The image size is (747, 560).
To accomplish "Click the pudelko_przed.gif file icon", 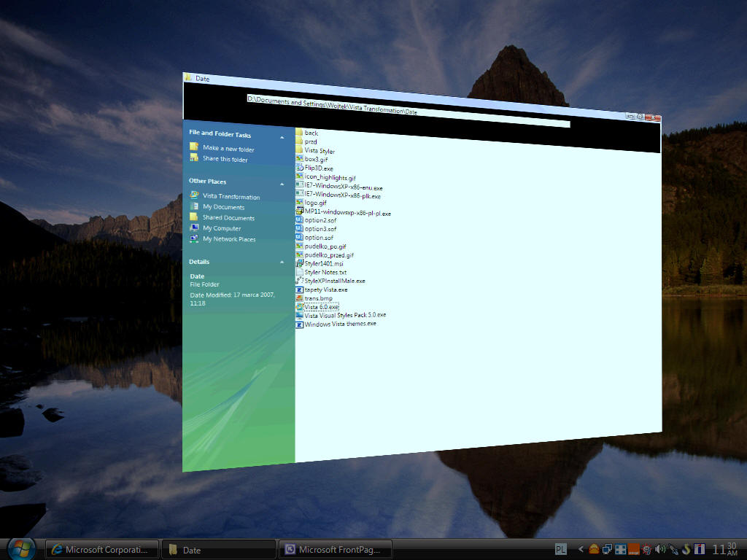I will pos(299,254).
